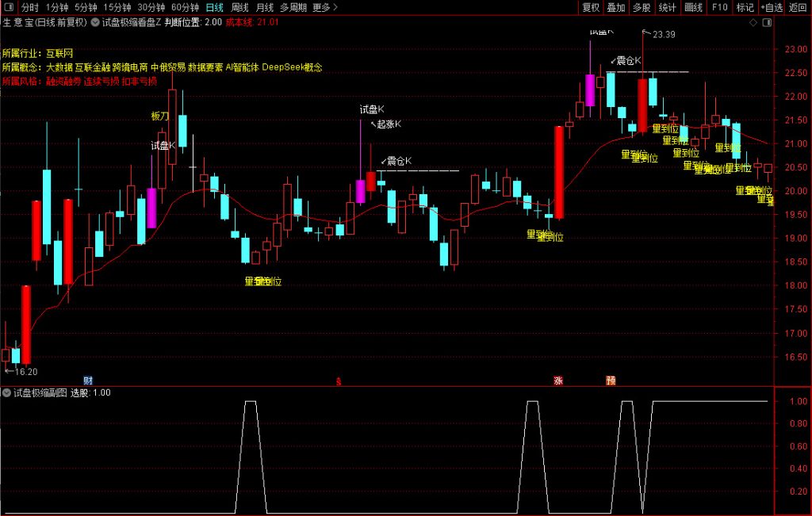Image resolution: width=812 pixels, height=516 pixels.
Task: Toggle 叠加 overlay mode
Action: 616,7
